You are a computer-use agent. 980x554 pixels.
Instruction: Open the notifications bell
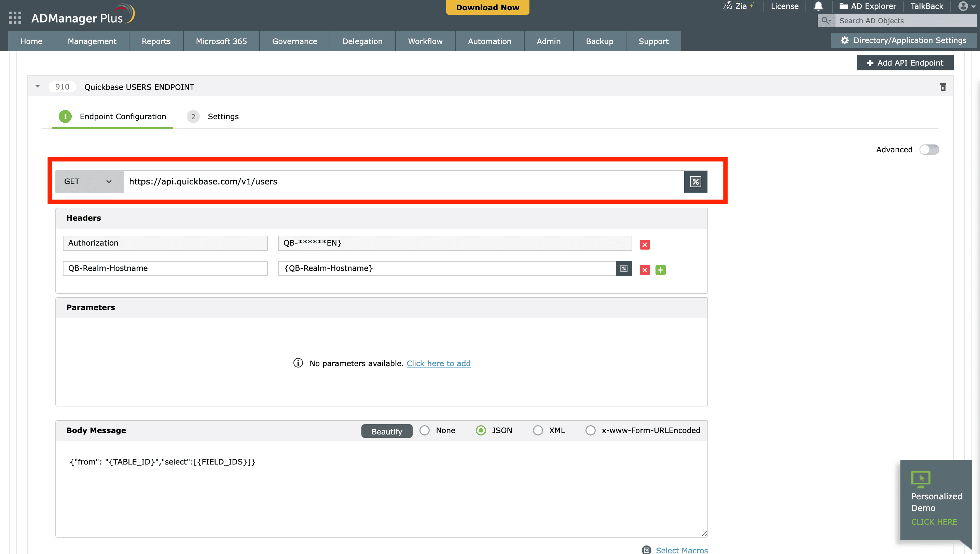(x=818, y=6)
